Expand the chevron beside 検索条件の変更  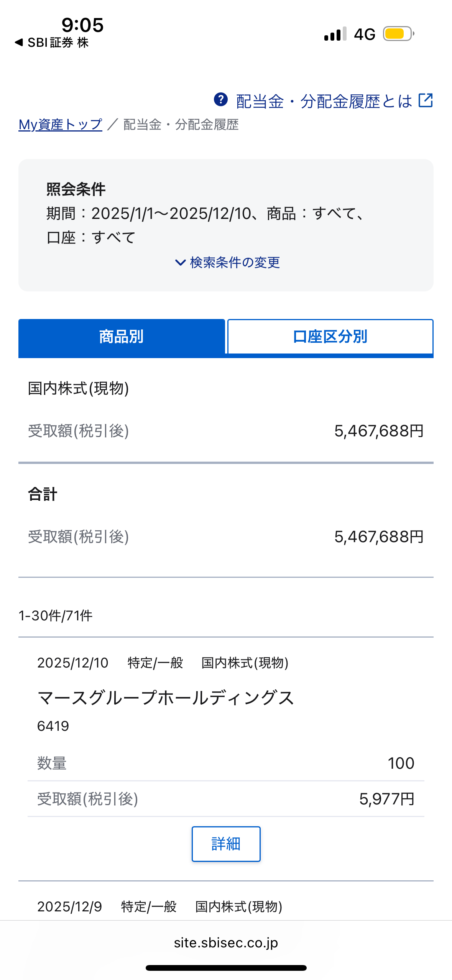click(180, 263)
